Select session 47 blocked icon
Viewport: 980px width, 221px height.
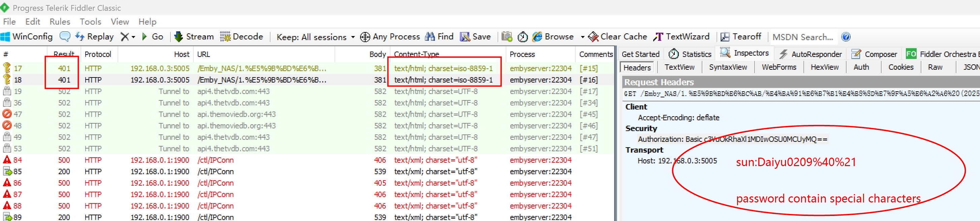point(7,114)
